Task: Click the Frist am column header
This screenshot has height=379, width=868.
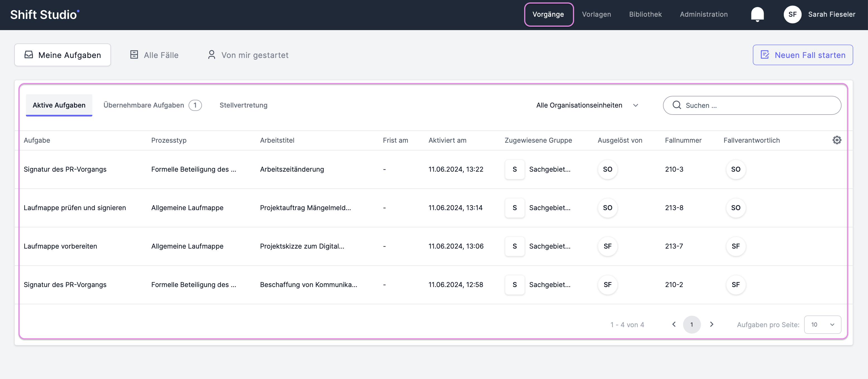Action: 395,140
